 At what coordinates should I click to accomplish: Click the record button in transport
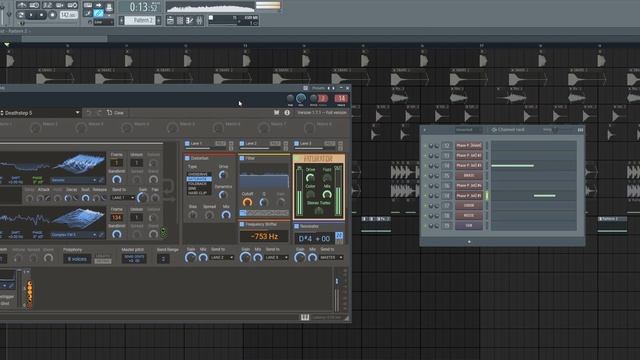(x=52, y=15)
